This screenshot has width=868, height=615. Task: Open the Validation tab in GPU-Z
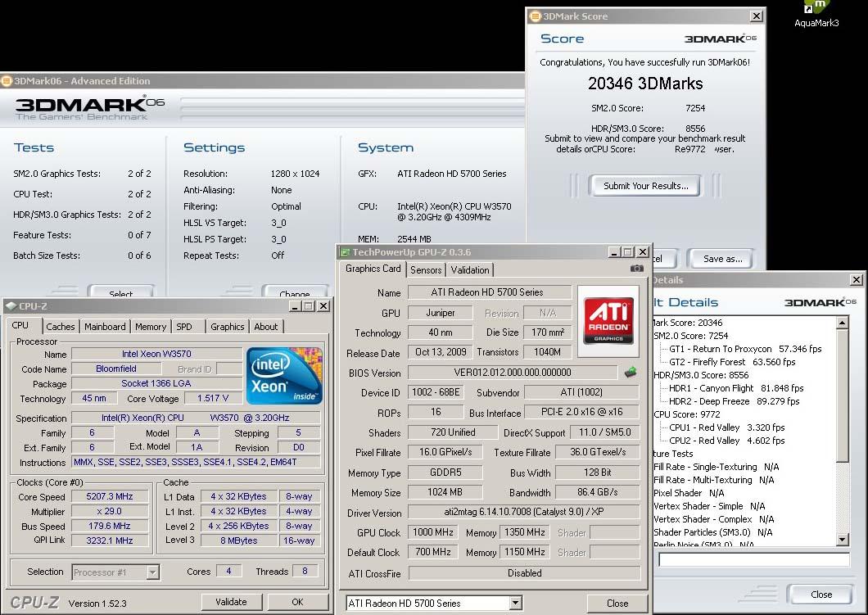point(470,270)
